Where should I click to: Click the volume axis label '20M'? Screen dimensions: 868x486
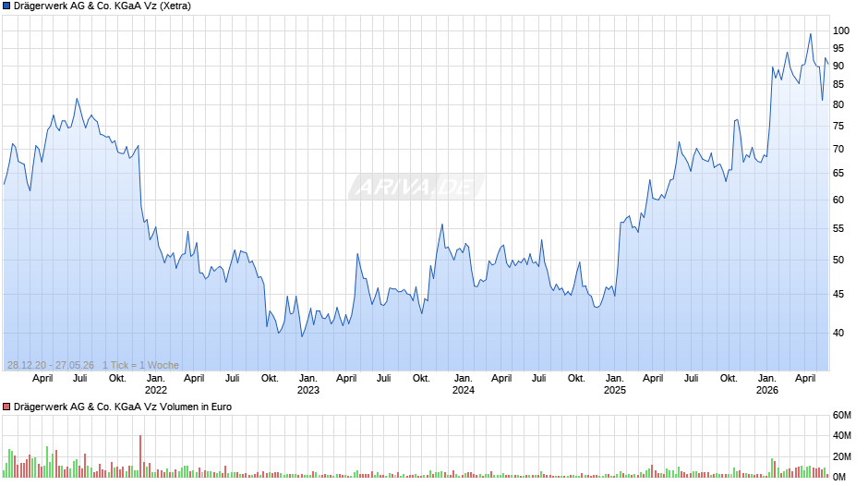click(x=841, y=456)
